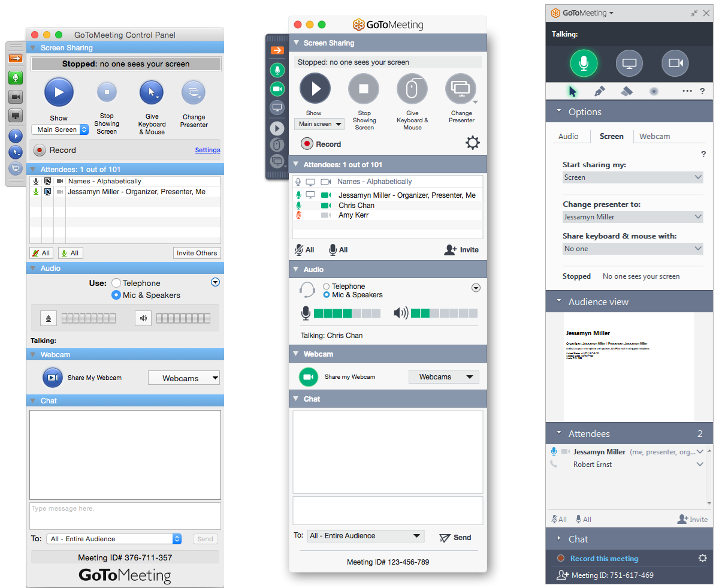Screen dimensions: 716x588
Task: Toggle left panel microphone mute button in Audio
Action: tap(49, 318)
